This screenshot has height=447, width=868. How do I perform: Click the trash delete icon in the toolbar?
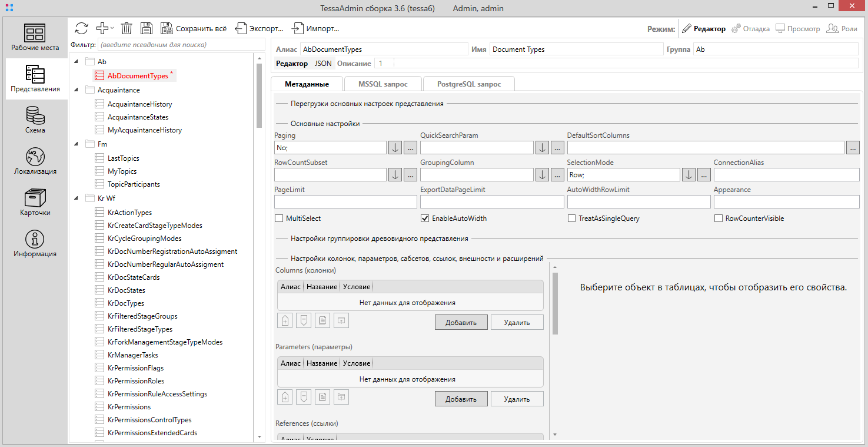click(x=127, y=28)
